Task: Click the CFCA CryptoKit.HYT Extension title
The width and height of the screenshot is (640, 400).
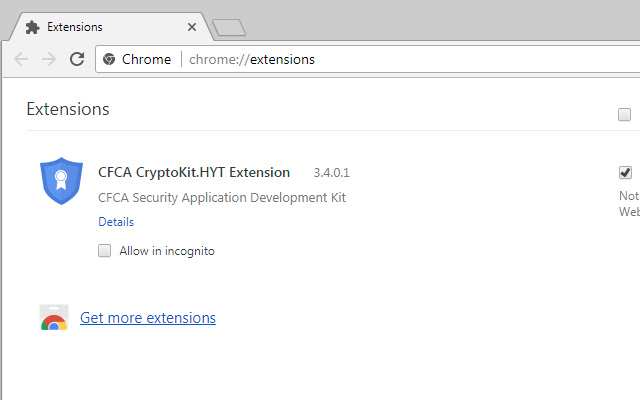Action: tap(194, 172)
